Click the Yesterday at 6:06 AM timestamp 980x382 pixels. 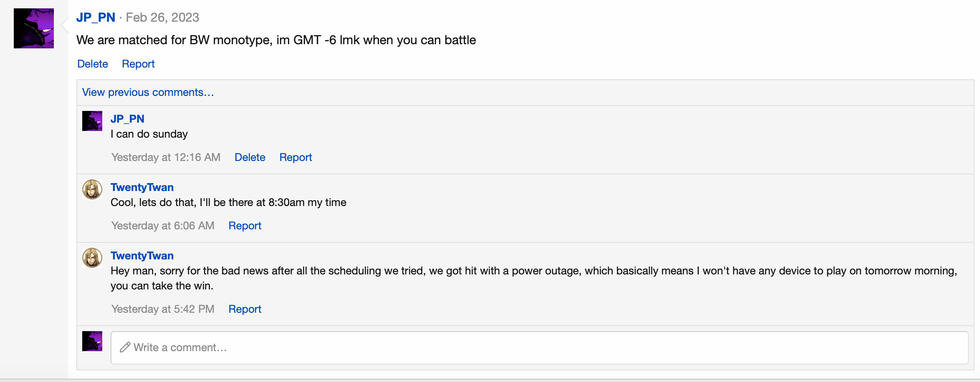pos(163,226)
